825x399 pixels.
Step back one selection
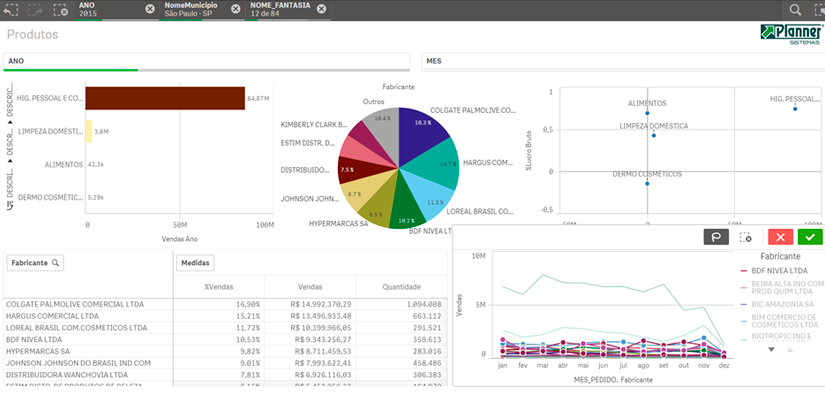click(x=11, y=9)
